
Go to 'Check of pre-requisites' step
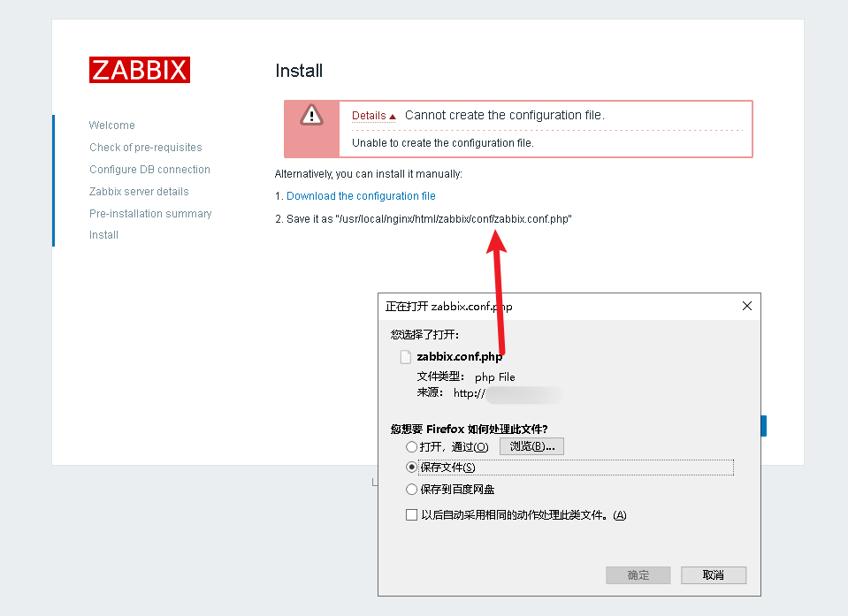click(x=146, y=148)
